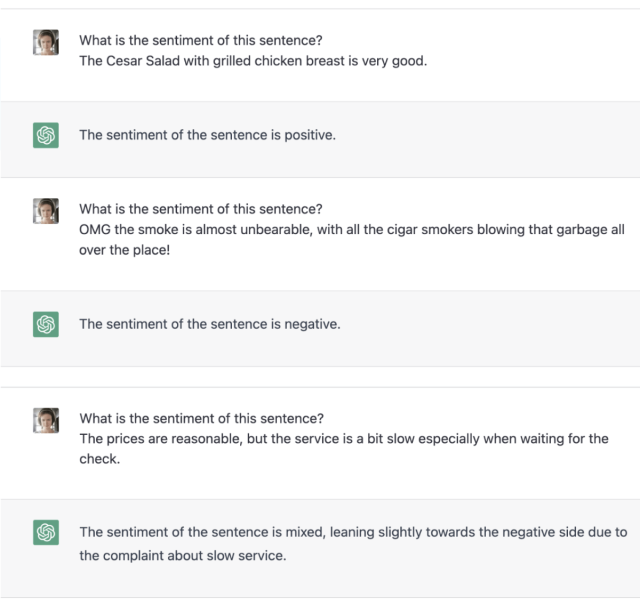Click the word 'negative' in the second reply
The height and width of the screenshot is (605, 640).
312,324
